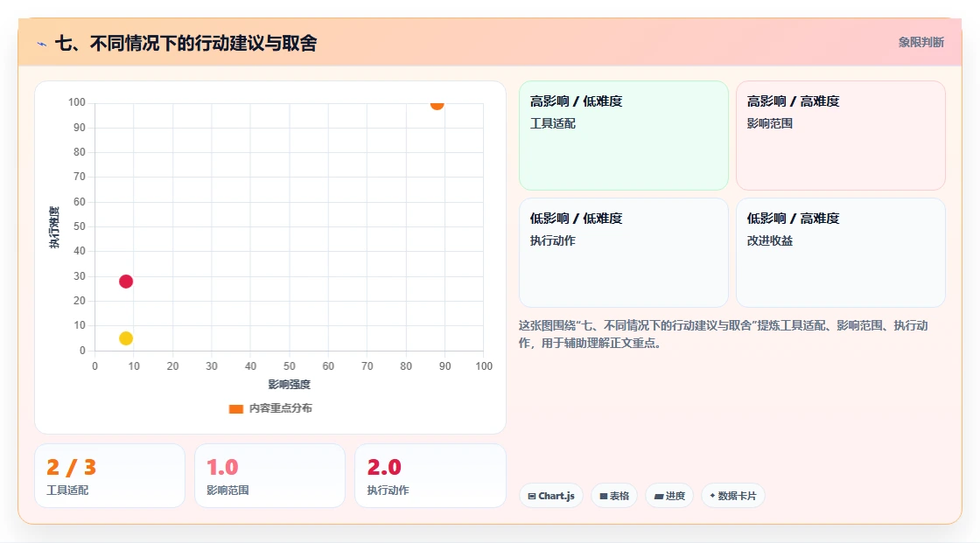Viewport: 980px width, 543px height.
Task: Click the yellow data point on the scatter chart
Action: [126, 338]
